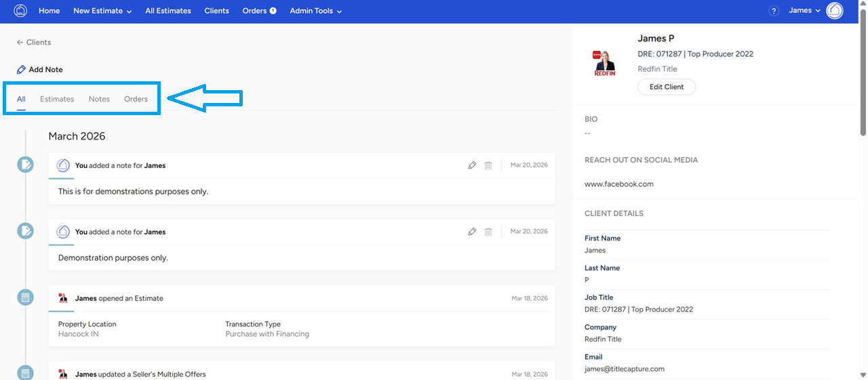Screen dimensions: 868x380
Task: Open All Estimates page
Action: [x=168, y=11]
